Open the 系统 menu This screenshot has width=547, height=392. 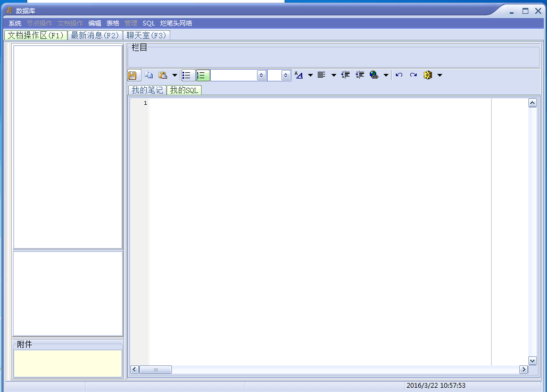coord(15,23)
